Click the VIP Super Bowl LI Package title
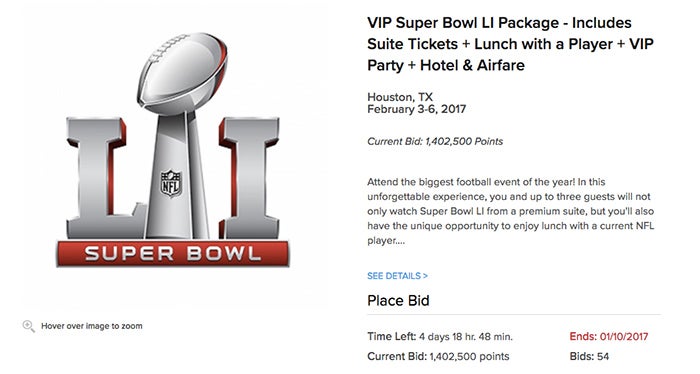 [510, 44]
